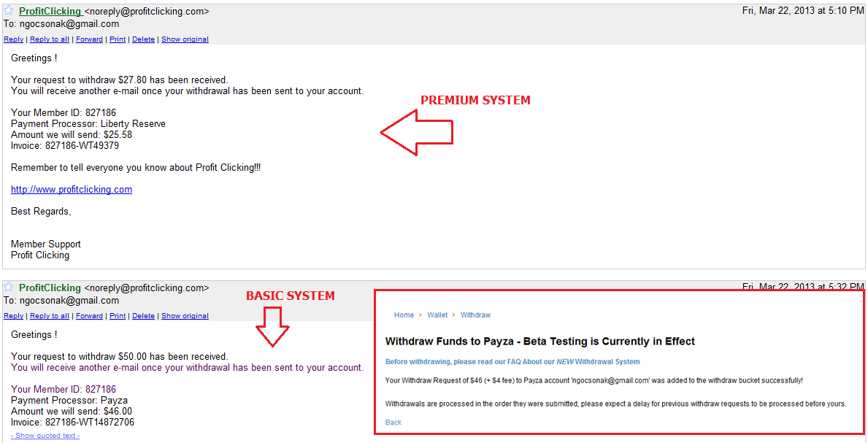This screenshot has height=443, width=868.
Task: Click the Withdraw breadcrumb
Action: pos(475,315)
